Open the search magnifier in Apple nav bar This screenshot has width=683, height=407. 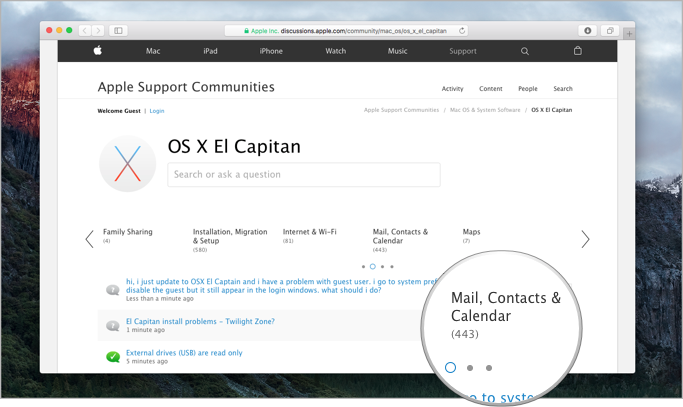click(525, 51)
